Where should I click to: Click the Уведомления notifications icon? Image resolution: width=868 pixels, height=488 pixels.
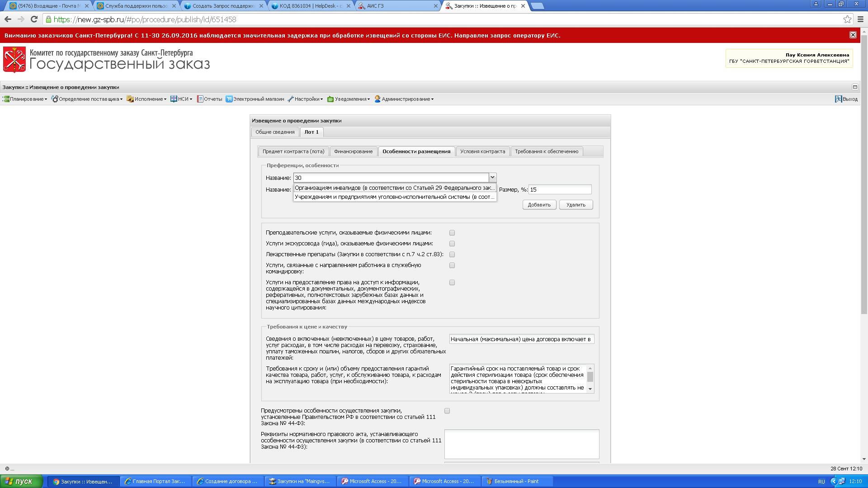coord(330,99)
